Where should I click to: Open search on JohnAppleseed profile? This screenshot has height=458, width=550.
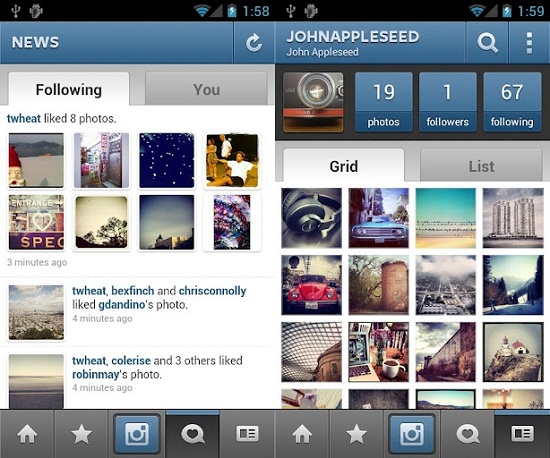pyautogui.click(x=487, y=43)
